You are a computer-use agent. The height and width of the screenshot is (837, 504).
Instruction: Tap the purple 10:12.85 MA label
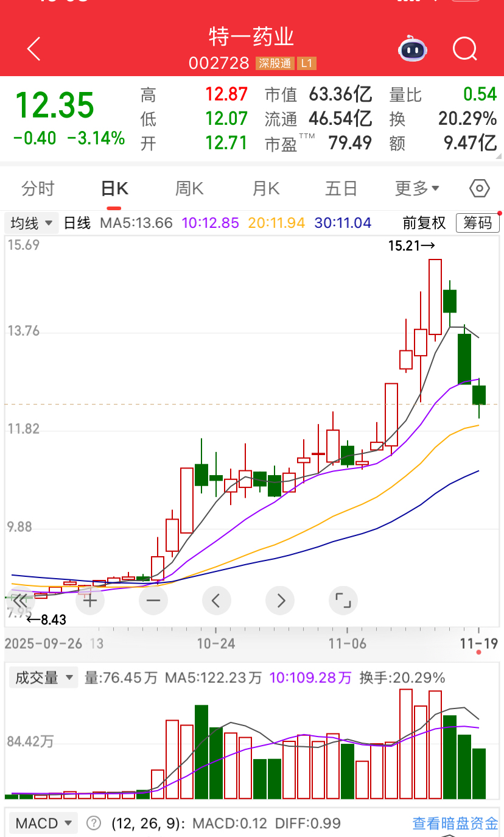pos(211,223)
